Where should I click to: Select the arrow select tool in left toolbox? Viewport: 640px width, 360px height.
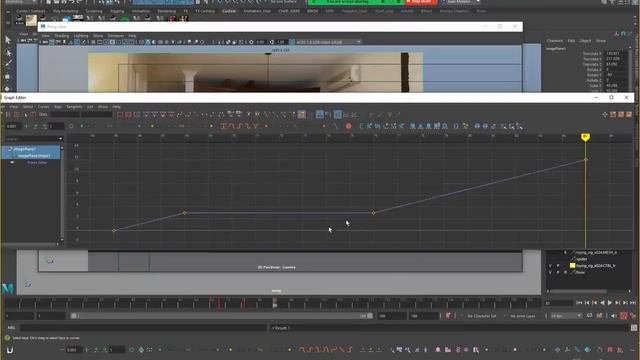point(8,40)
